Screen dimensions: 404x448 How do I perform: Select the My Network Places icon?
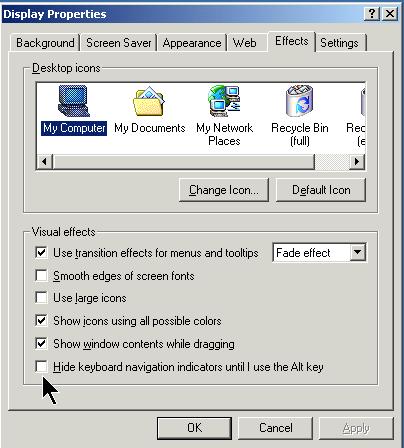pos(224,115)
